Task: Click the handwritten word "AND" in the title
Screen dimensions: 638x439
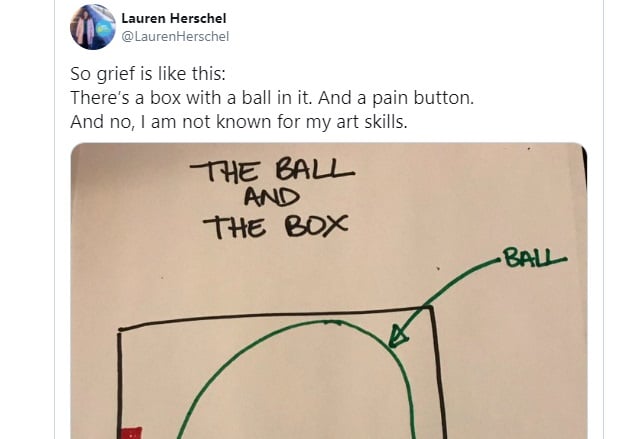Action: pos(271,197)
